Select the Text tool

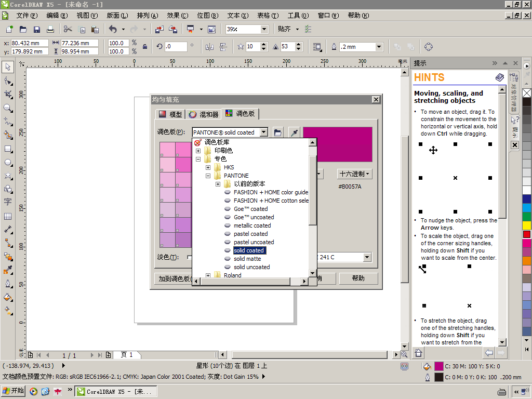point(8,202)
